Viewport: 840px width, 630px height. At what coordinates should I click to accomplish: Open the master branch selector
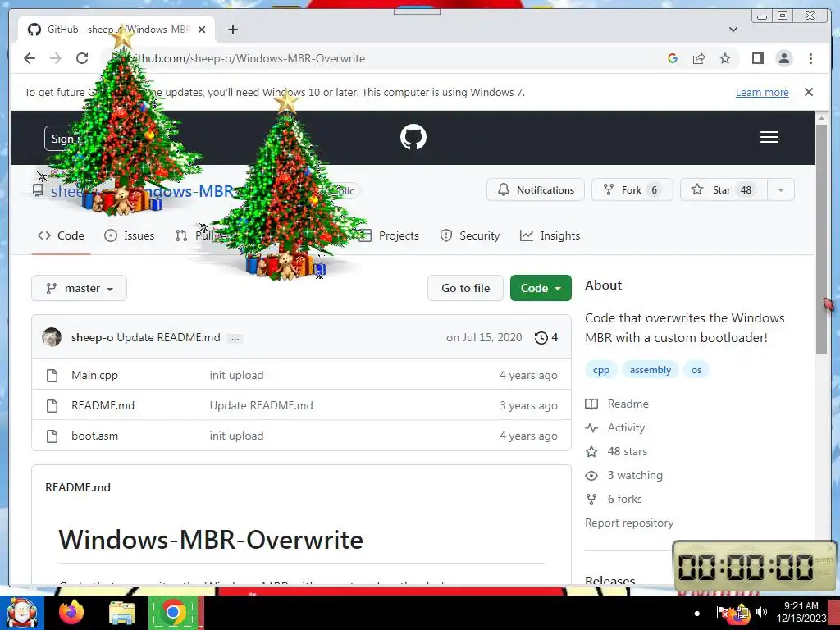tap(80, 288)
